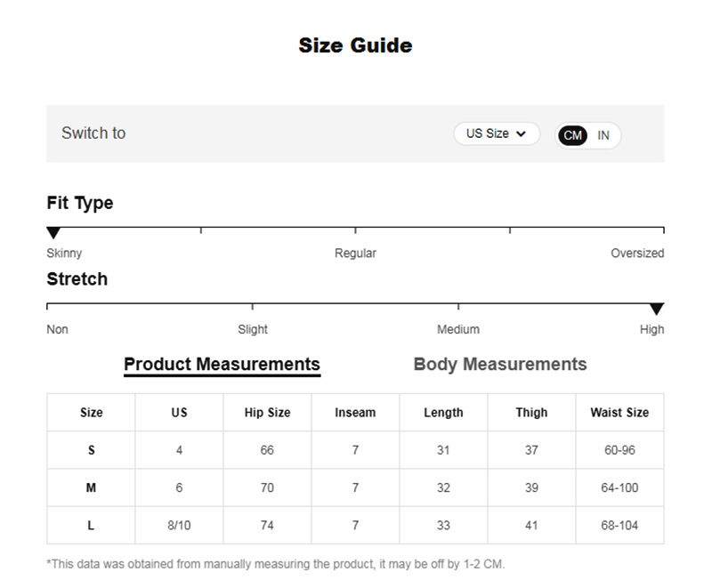
Task: Click the chevron arrow in US Size selector
Action: [x=522, y=134]
